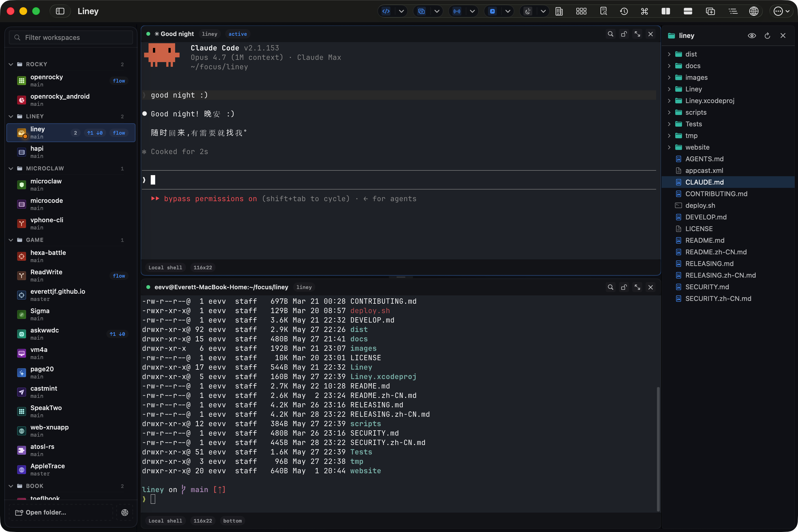Open dropdown beside the play window icon
Viewport: 798px width, 532px height.
click(437, 11)
